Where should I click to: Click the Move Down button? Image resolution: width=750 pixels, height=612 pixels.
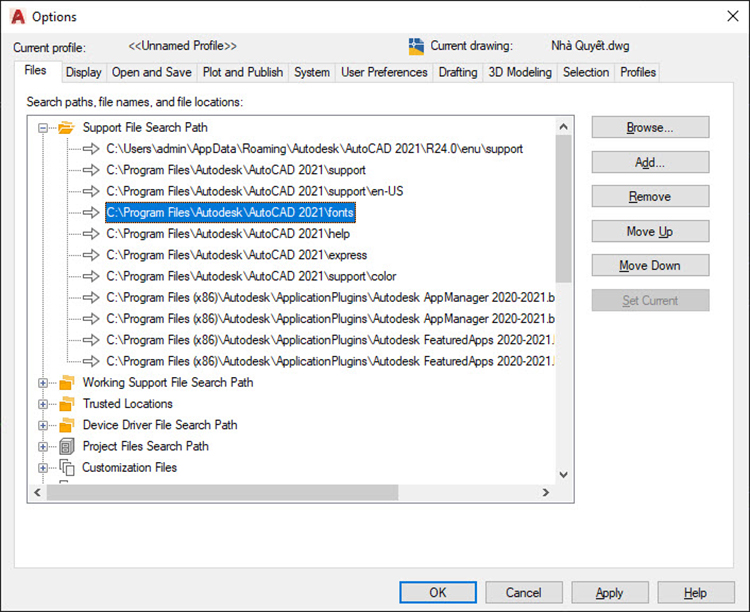[x=650, y=266]
